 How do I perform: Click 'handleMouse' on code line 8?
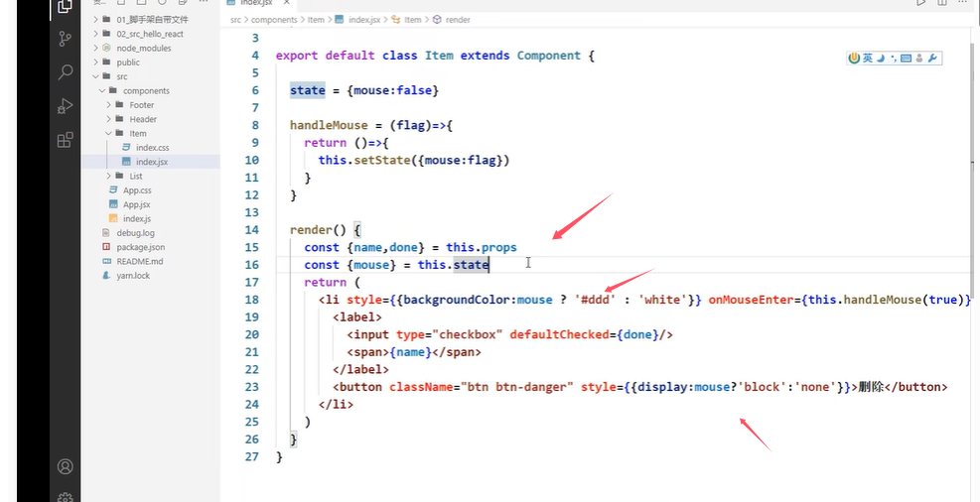click(329, 125)
